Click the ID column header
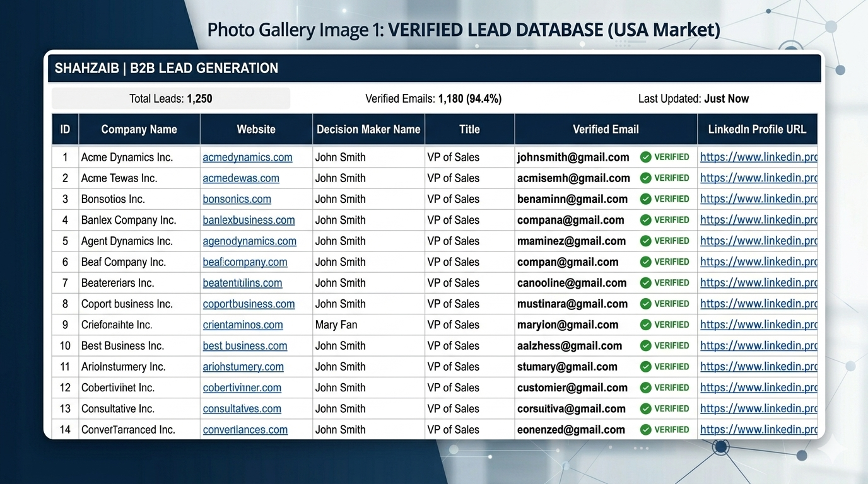Viewport: 868px width, 484px height. [65, 129]
